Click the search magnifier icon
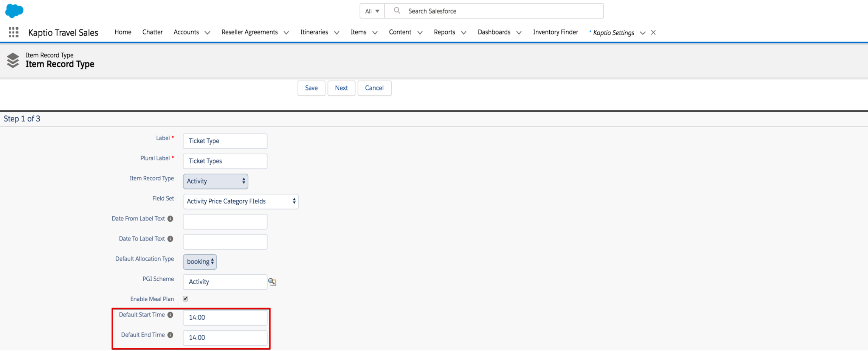 pos(397,11)
